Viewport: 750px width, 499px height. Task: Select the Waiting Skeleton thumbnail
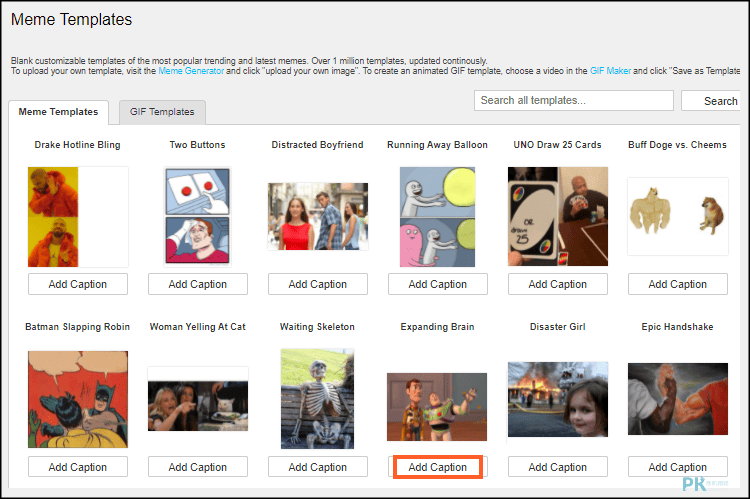[318, 399]
